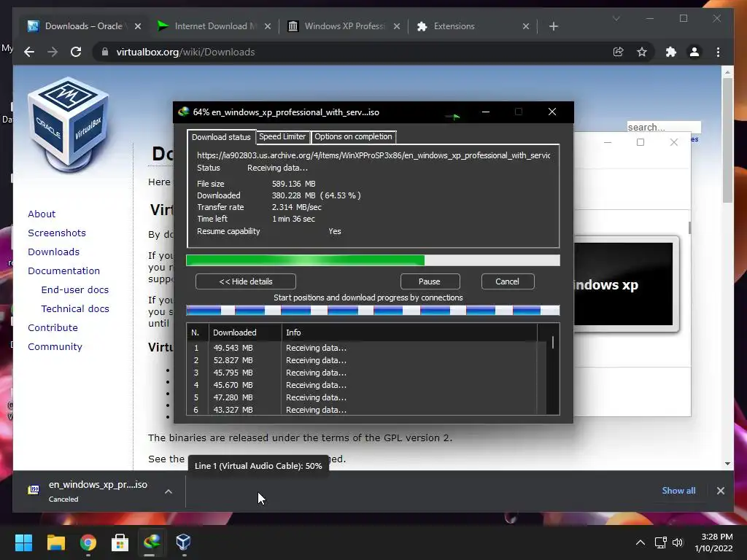Click the volume speaker tray icon
The width and height of the screenshot is (747, 560).
678,542
